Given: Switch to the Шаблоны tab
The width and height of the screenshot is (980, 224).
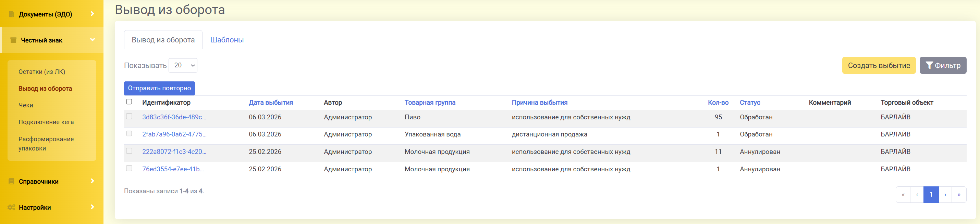Looking at the screenshot, I should tap(227, 40).
